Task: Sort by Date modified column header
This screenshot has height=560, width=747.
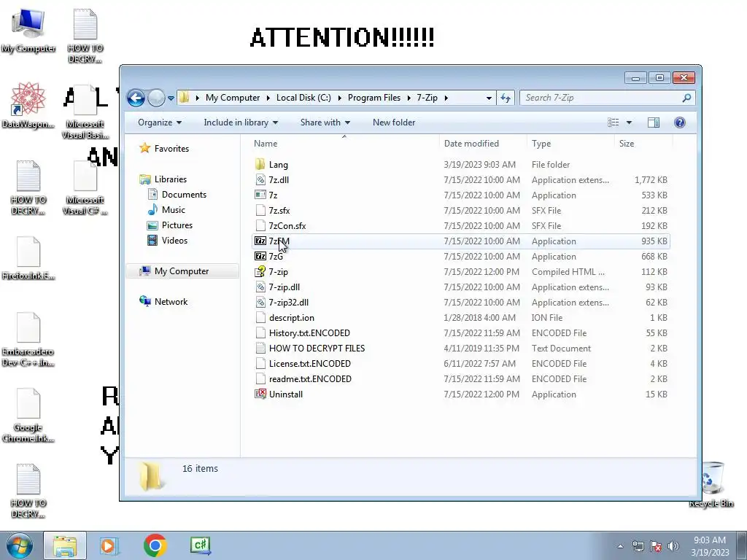Action: pos(471,144)
